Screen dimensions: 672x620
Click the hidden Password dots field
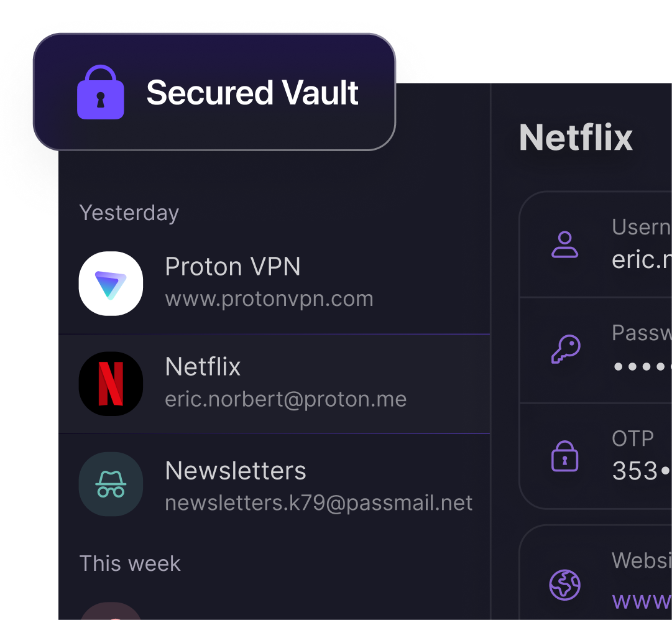(x=642, y=366)
